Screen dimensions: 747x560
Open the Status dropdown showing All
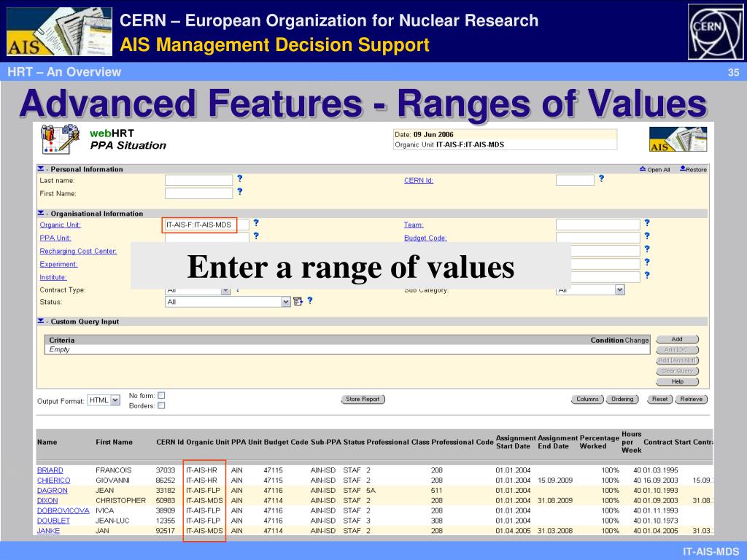(228, 302)
